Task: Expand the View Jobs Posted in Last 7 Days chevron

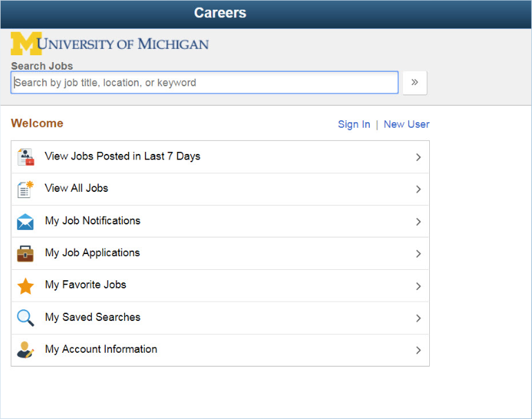Action: tap(418, 157)
